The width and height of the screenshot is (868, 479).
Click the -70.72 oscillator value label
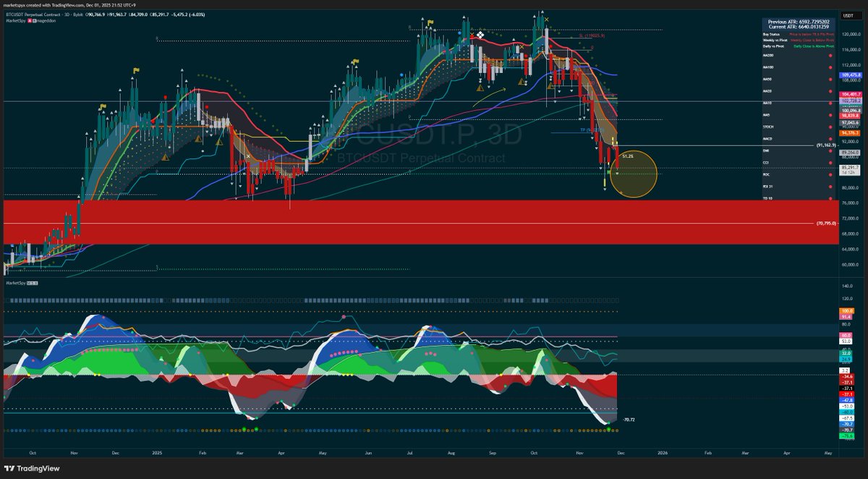pyautogui.click(x=629, y=419)
